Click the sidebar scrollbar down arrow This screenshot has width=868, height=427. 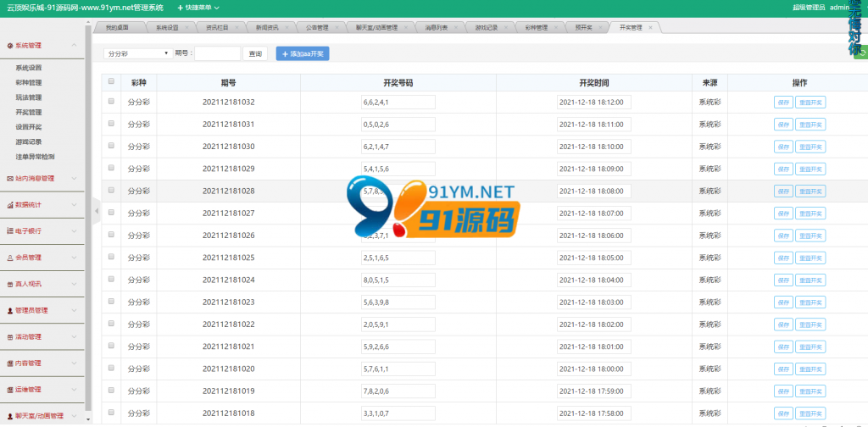(x=88, y=419)
